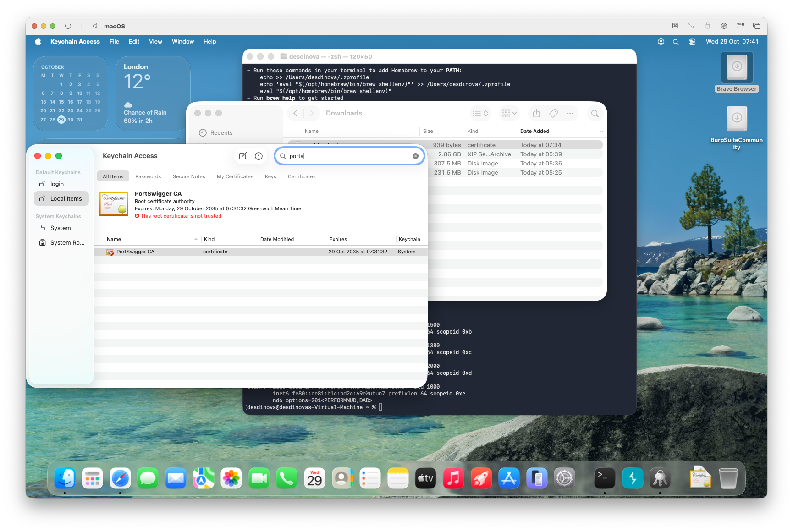The image size is (793, 532).
Task: Expand the Finder group-by dropdown
Action: tap(509, 113)
